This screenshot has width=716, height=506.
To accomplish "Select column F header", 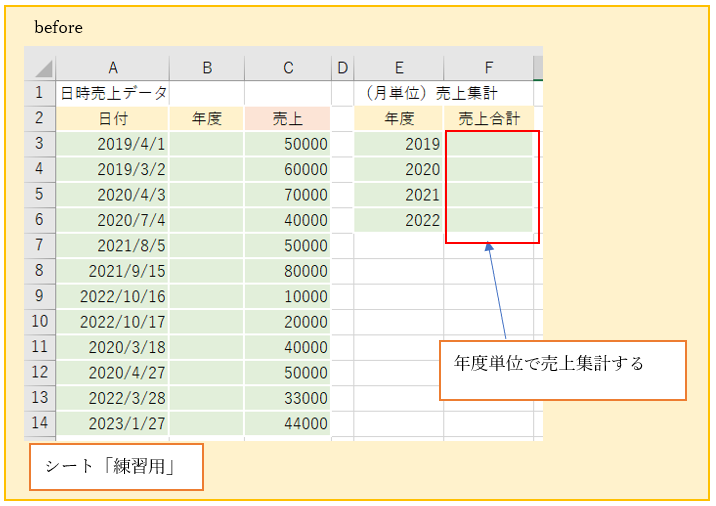I will [489, 68].
